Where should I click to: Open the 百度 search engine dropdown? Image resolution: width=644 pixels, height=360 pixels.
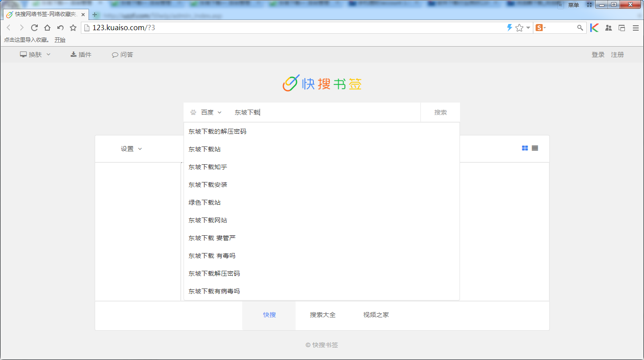tap(206, 112)
